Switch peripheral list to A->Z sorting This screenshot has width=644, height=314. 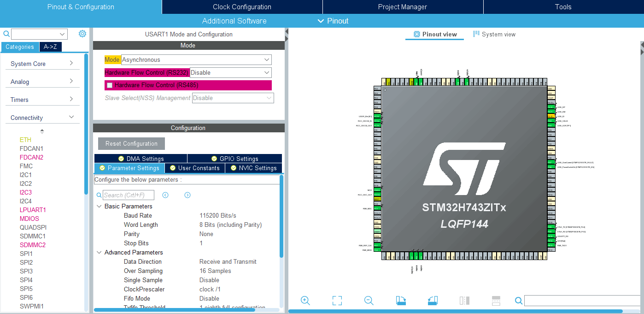50,47
